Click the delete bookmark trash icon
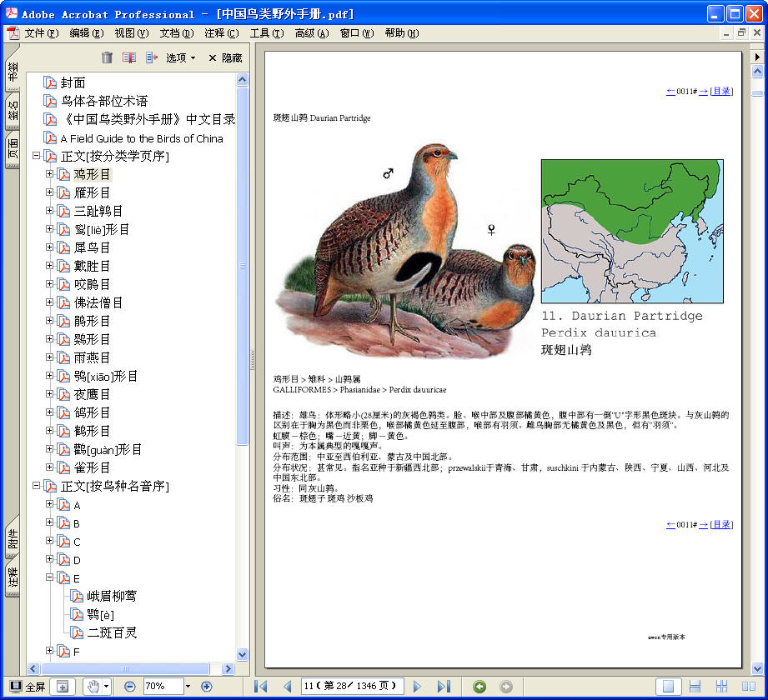The image size is (768, 700). tap(107, 57)
